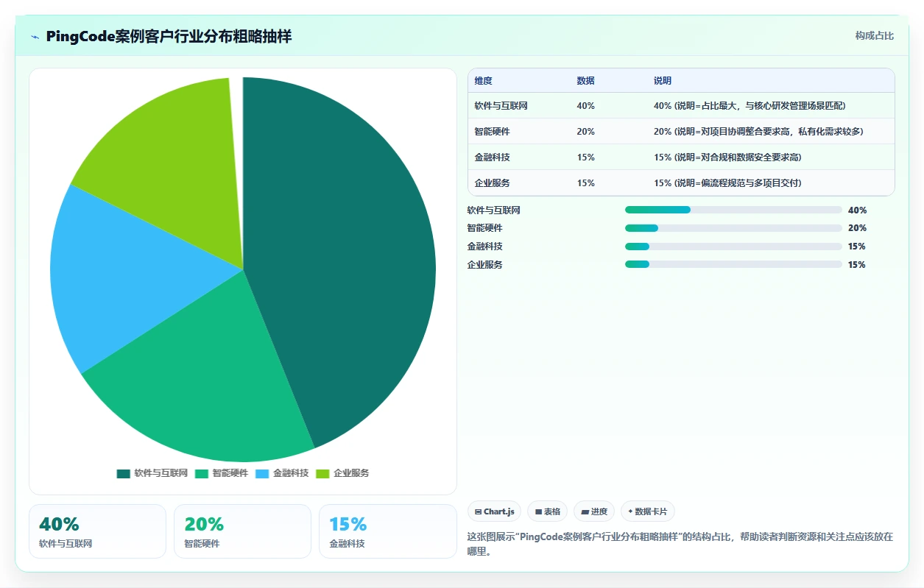Toggle 金融科技 legend color box
Image resolution: width=924 pixels, height=588 pixels.
click(x=262, y=473)
